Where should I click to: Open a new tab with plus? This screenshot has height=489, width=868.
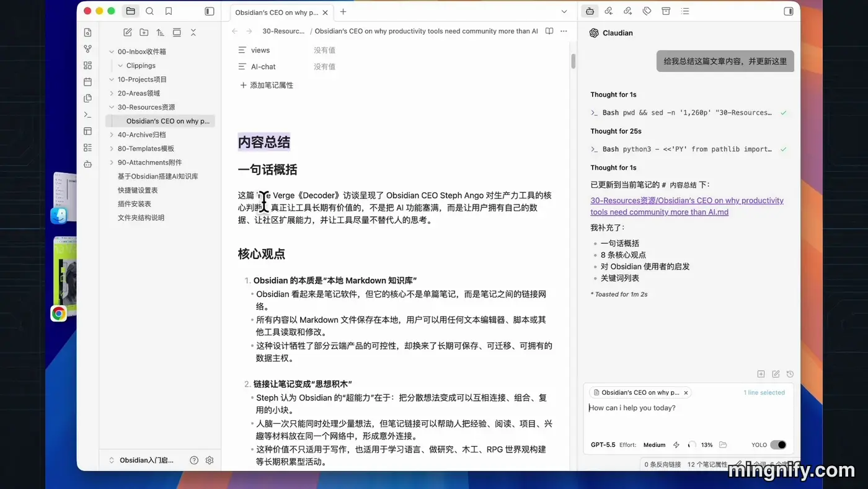[343, 12]
